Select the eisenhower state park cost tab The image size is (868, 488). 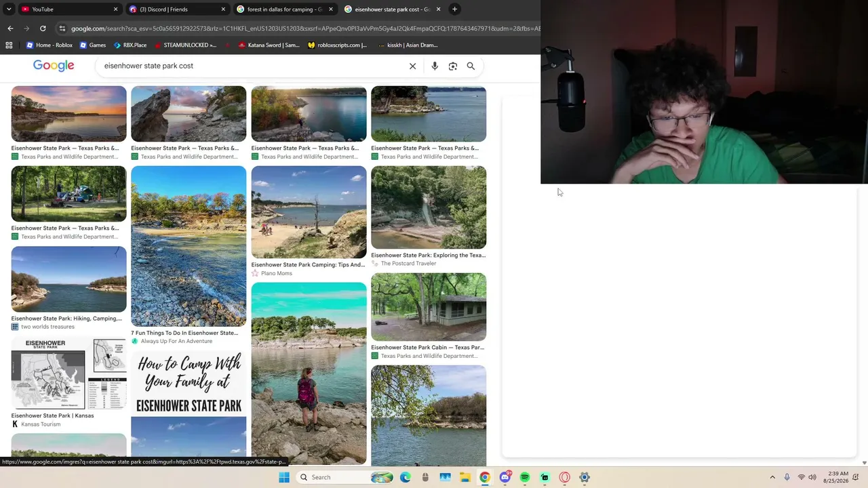392,9
